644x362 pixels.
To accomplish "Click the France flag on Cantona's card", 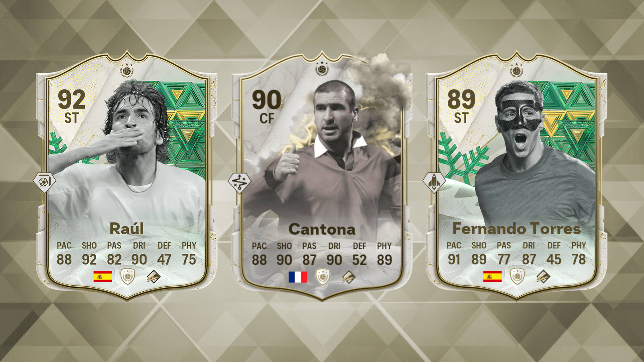I will [298, 277].
